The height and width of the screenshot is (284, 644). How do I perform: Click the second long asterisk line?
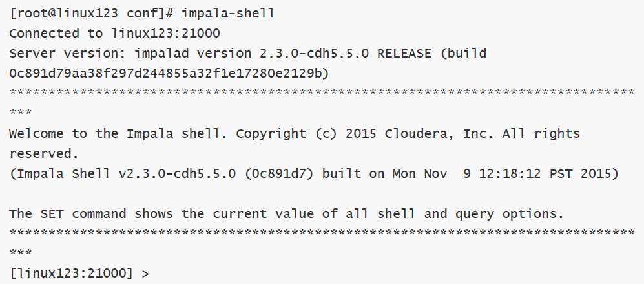pos(322,234)
